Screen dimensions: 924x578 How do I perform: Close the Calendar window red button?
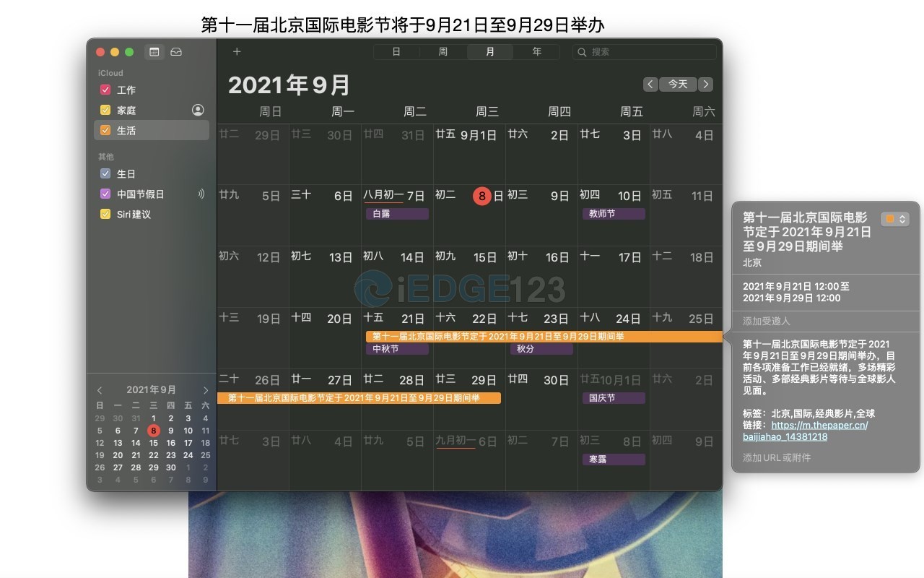click(100, 52)
